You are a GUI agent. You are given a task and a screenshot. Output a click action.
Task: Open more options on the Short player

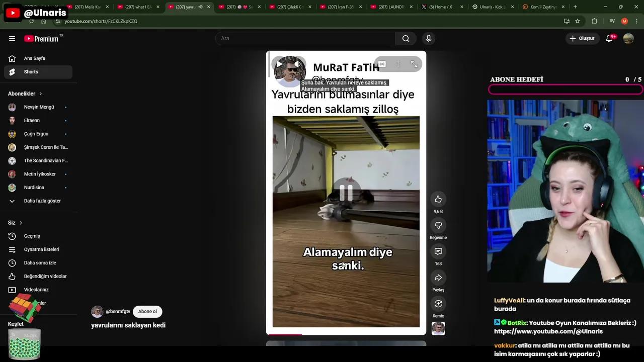[x=398, y=64]
